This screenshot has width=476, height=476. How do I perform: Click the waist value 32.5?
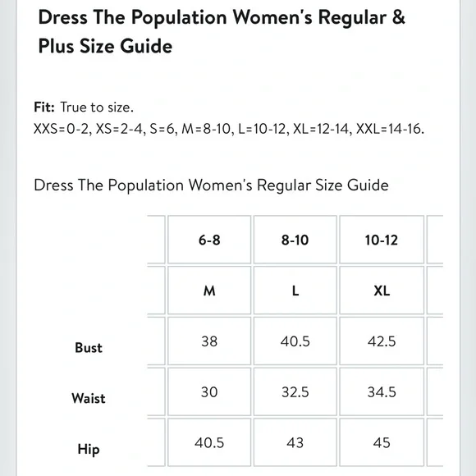point(295,392)
